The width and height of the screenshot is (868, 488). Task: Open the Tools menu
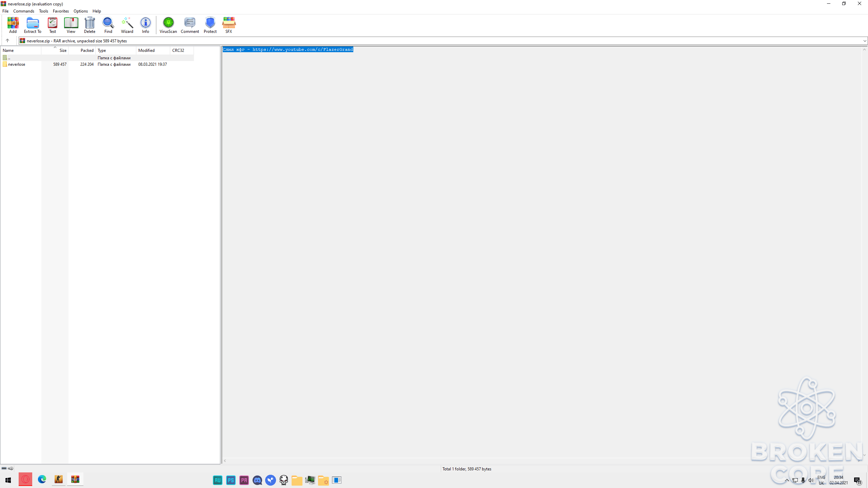click(x=43, y=11)
